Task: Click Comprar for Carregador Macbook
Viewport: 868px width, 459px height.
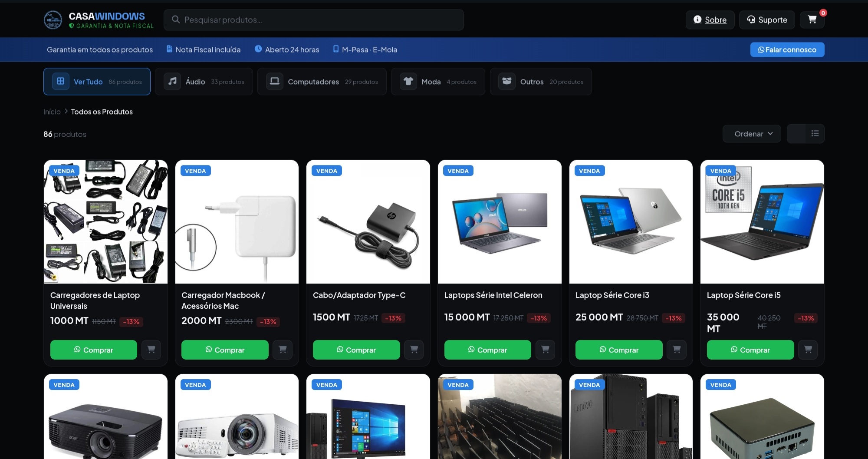Action: pos(225,350)
